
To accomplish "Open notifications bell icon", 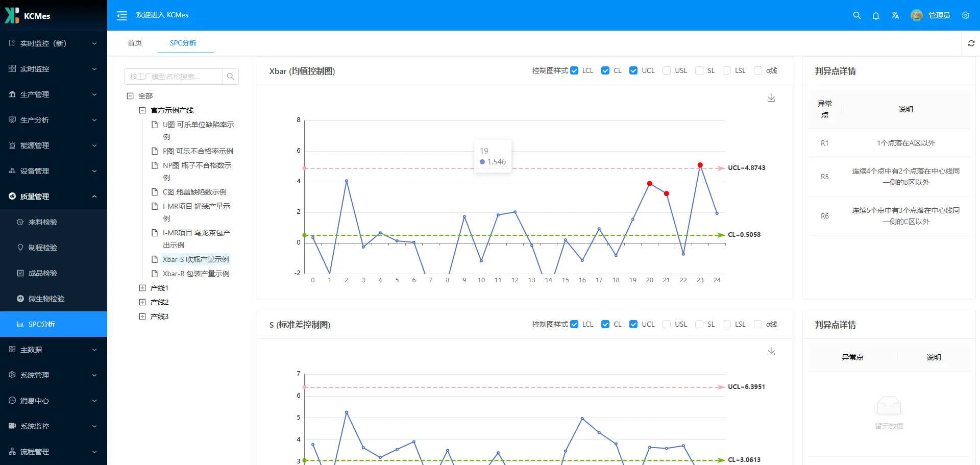I will click(876, 16).
